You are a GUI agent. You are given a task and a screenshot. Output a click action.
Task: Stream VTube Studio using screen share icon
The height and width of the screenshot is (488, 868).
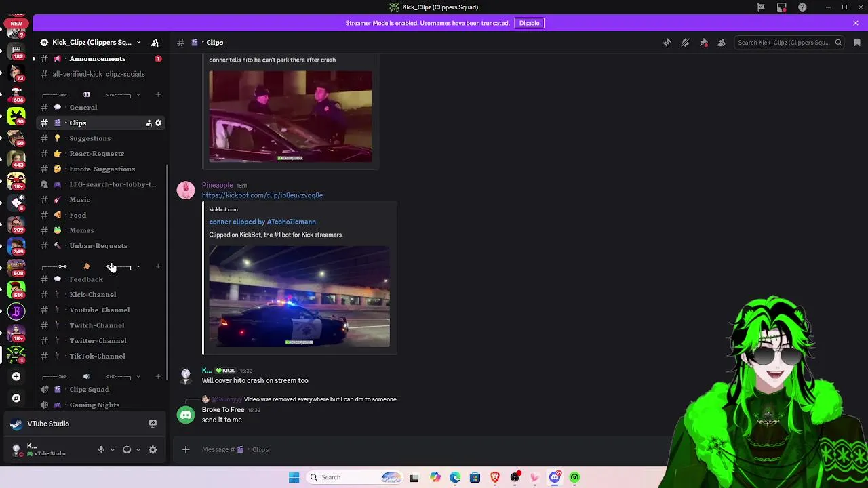153,424
